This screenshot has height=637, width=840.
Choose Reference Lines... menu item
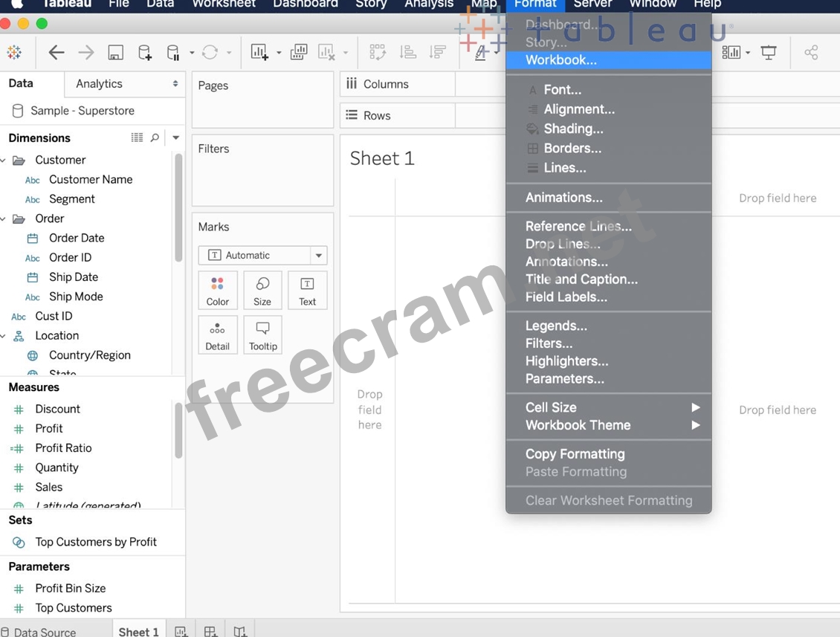609,226
